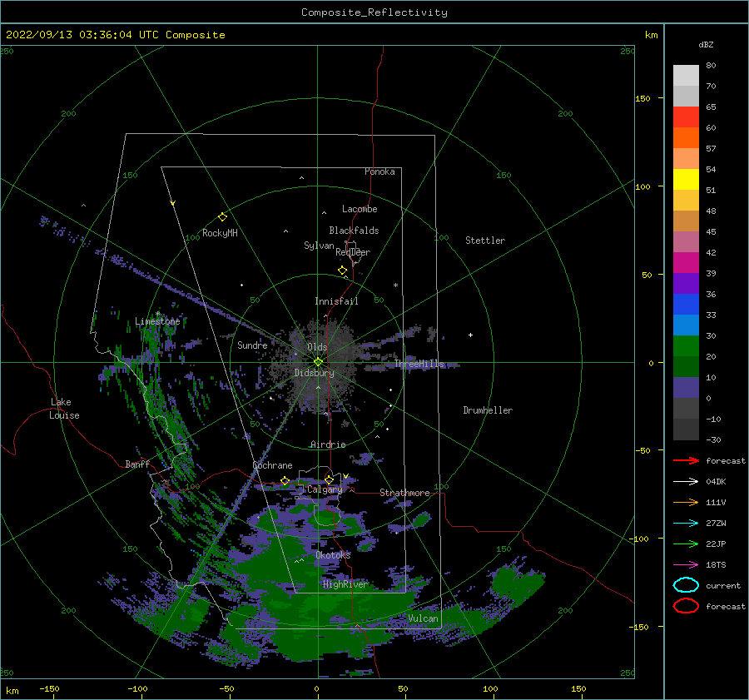Select the slate purple 0–10 dBZ swatch
Screen dimensions: 749x700
[686, 388]
